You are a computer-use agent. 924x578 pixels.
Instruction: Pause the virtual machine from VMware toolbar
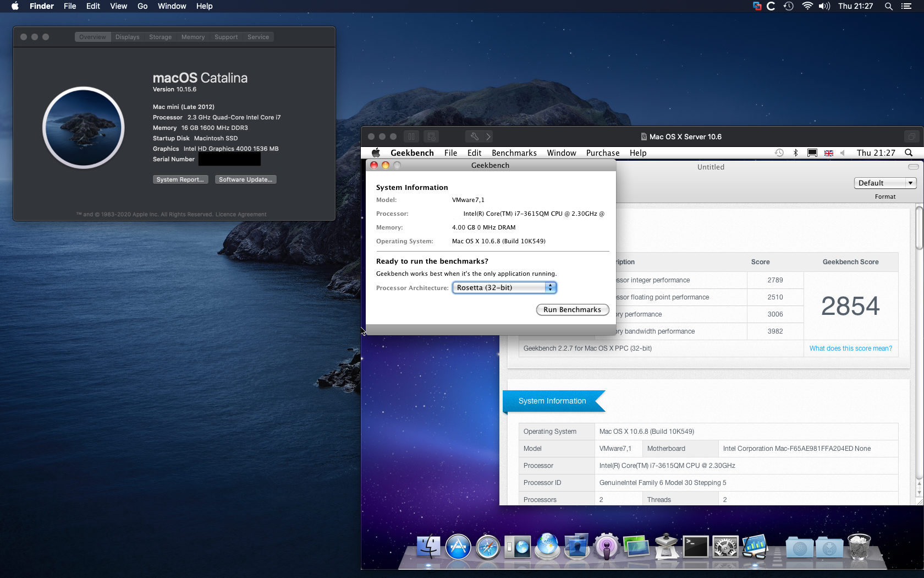[411, 137]
